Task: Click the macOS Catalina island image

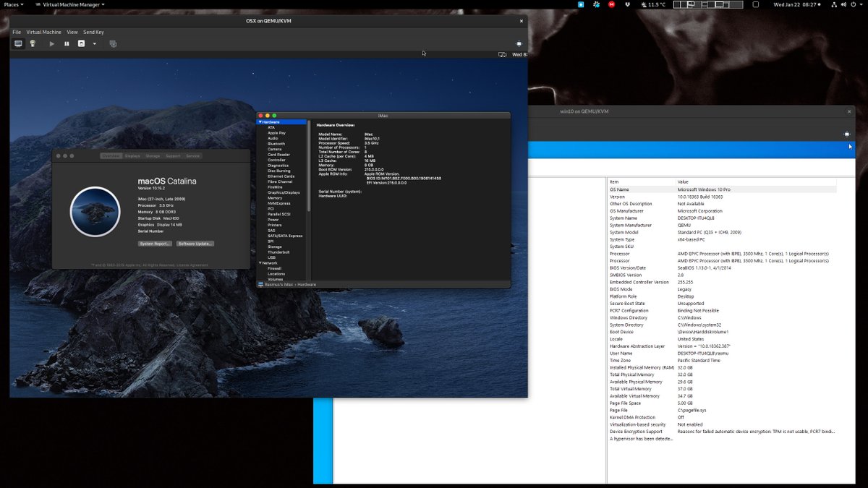Action: coord(95,212)
